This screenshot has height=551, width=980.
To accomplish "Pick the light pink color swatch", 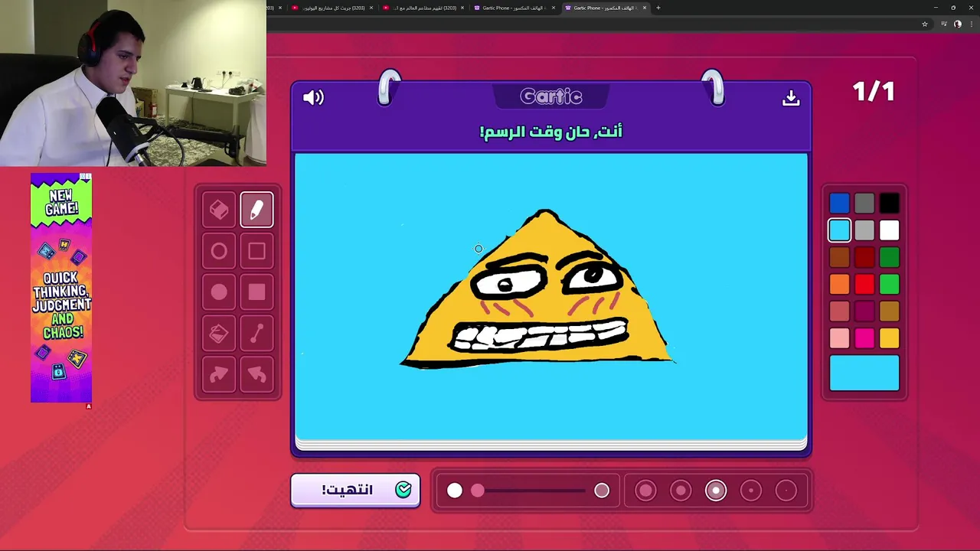I will tap(839, 337).
